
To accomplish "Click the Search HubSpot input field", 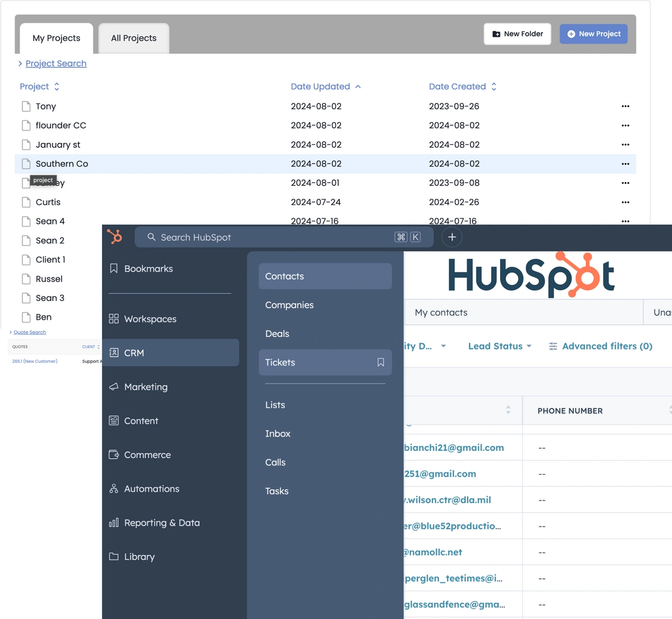I will [284, 237].
